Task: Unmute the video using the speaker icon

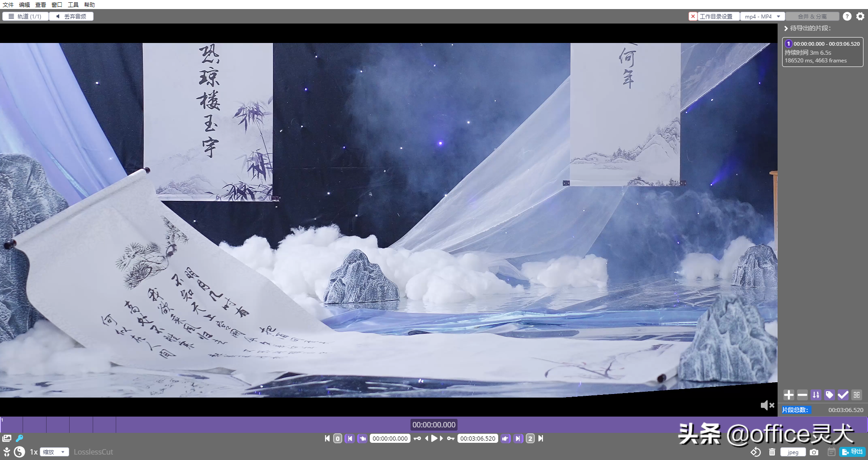Action: pyautogui.click(x=767, y=405)
